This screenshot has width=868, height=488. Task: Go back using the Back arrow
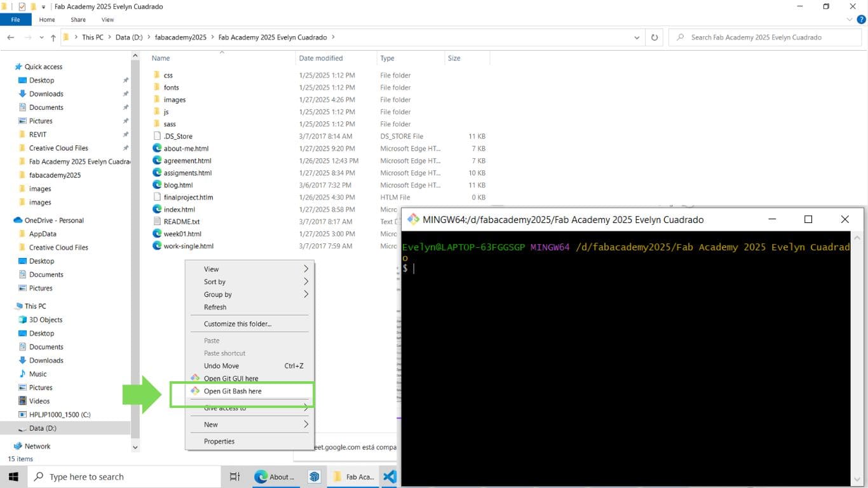[11, 37]
